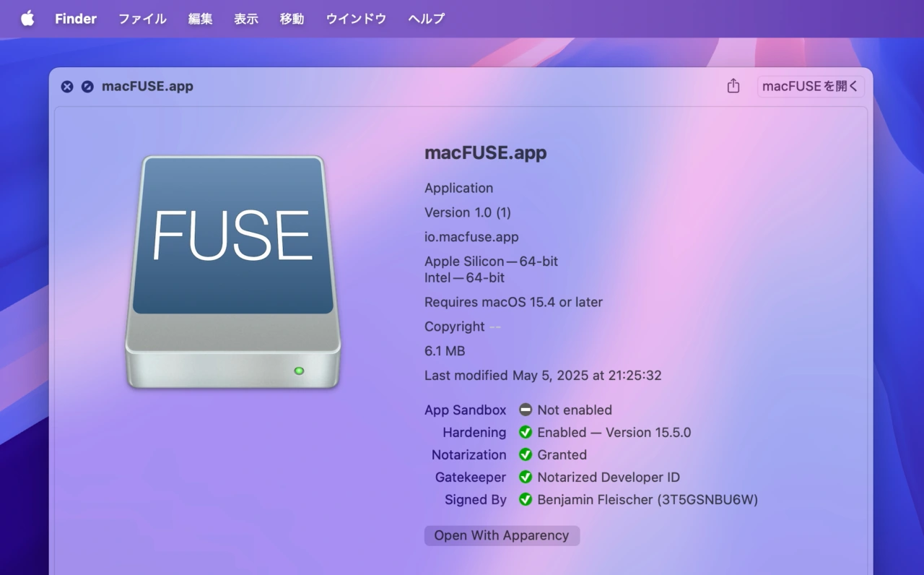The width and height of the screenshot is (924, 575).
Task: Open the 編集 menu
Action: 200,19
